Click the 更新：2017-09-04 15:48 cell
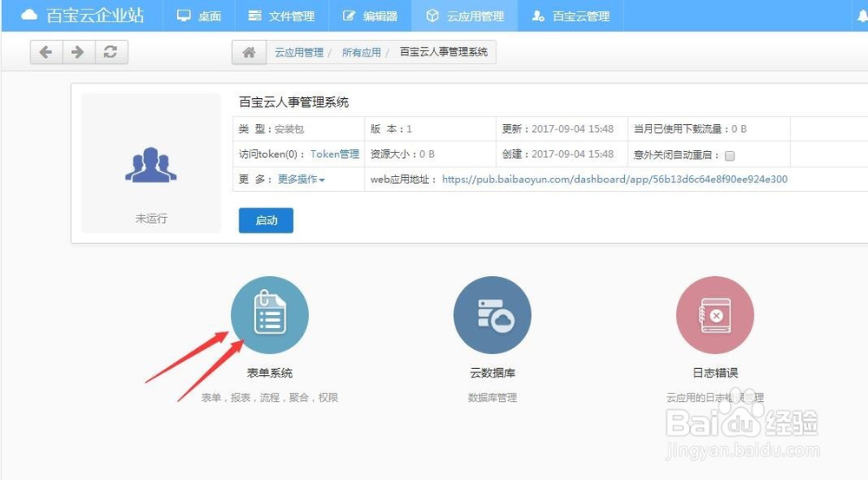Viewport: 868px width, 480px height. (x=562, y=129)
